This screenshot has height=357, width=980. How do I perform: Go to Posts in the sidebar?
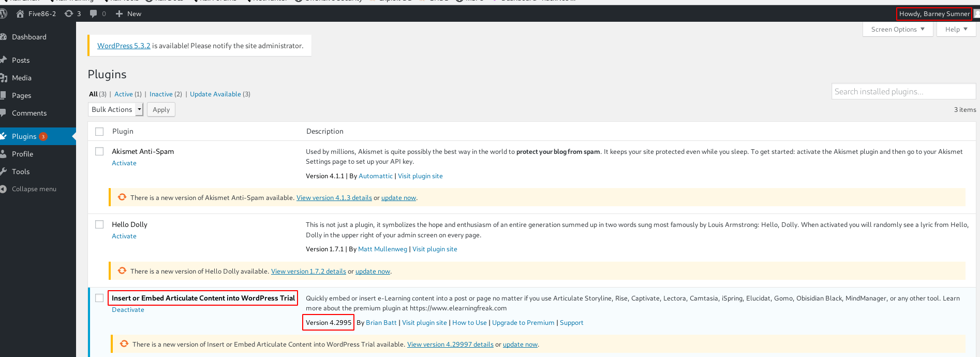pos(21,60)
